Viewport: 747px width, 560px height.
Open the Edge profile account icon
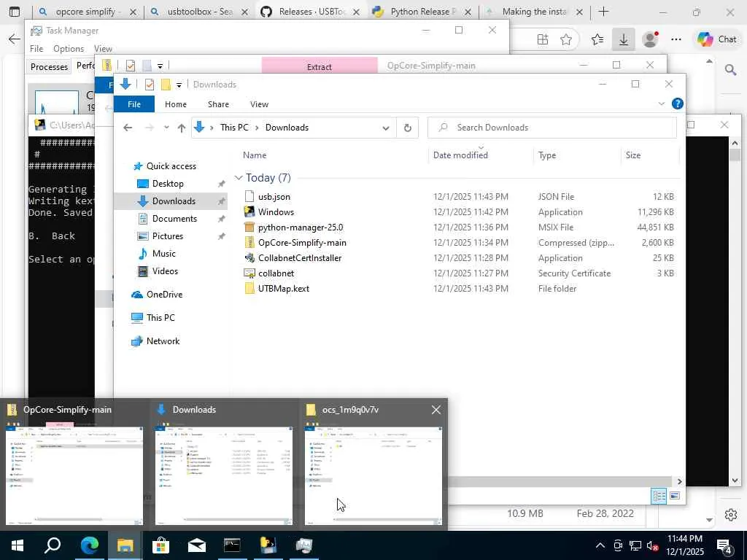click(650, 39)
